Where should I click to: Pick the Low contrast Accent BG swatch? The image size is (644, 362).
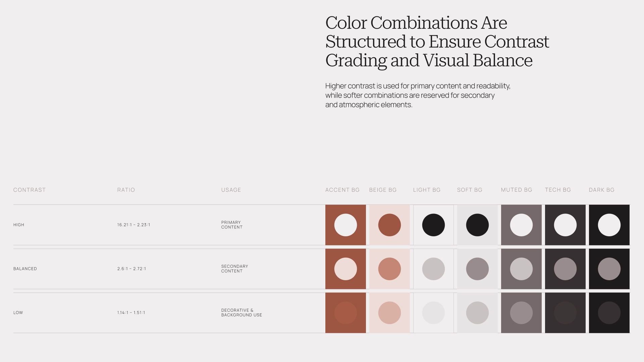[x=345, y=313]
